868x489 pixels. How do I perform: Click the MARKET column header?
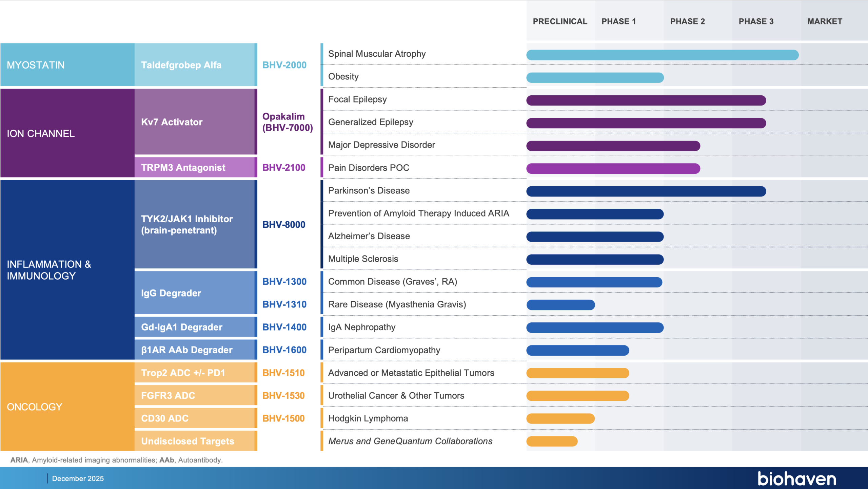[x=825, y=21]
